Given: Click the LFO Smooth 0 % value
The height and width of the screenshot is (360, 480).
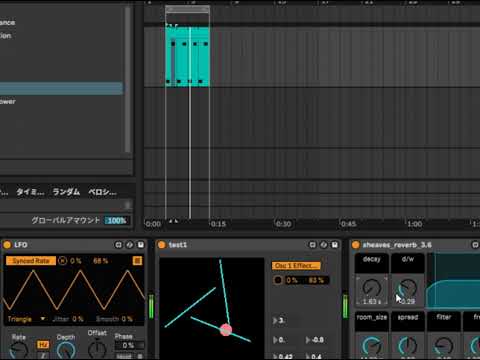Looking at the screenshot, I should click(127, 319).
